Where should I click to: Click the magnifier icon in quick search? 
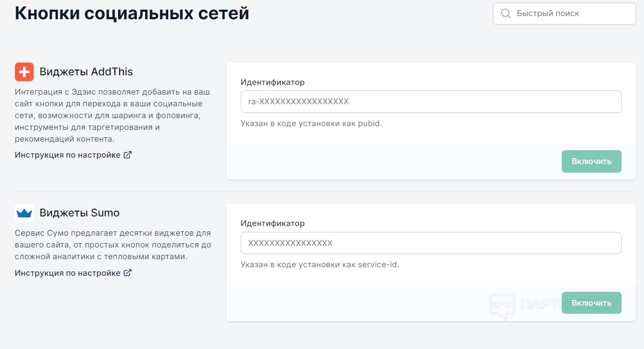(505, 13)
